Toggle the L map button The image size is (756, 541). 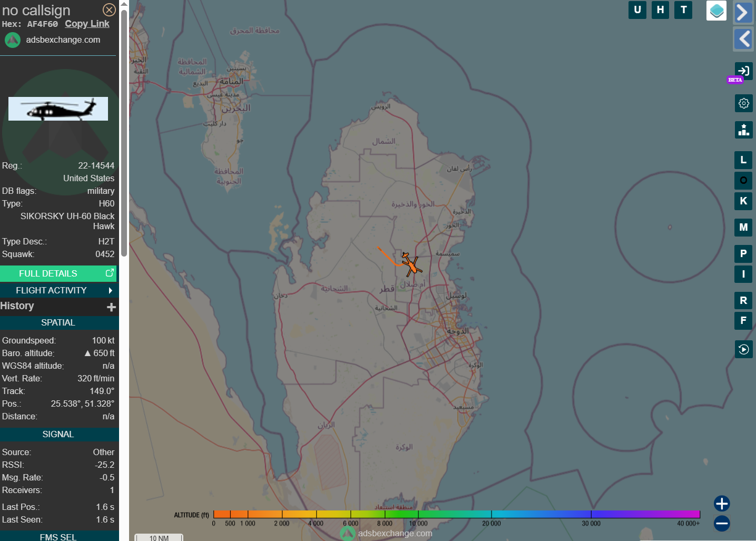click(x=743, y=160)
